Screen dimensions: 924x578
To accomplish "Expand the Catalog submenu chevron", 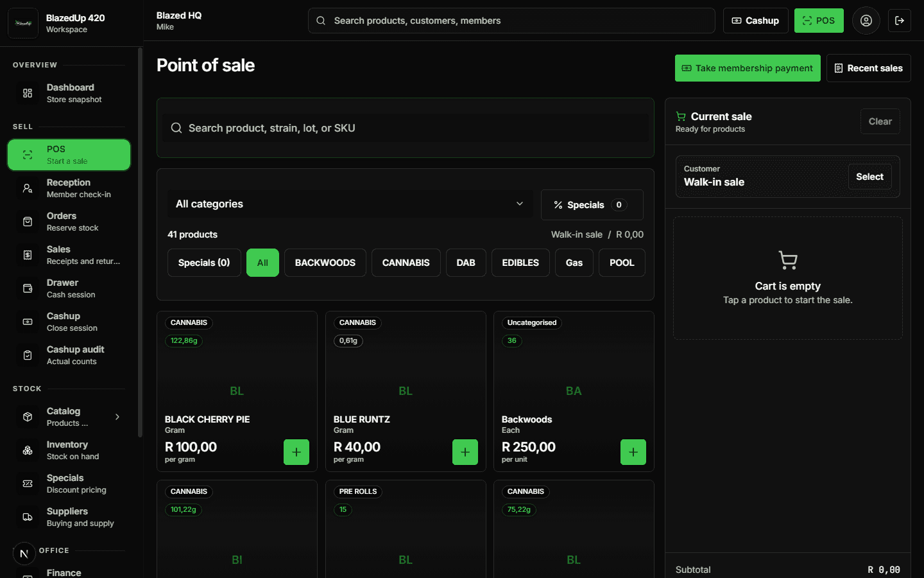I will 117,417.
